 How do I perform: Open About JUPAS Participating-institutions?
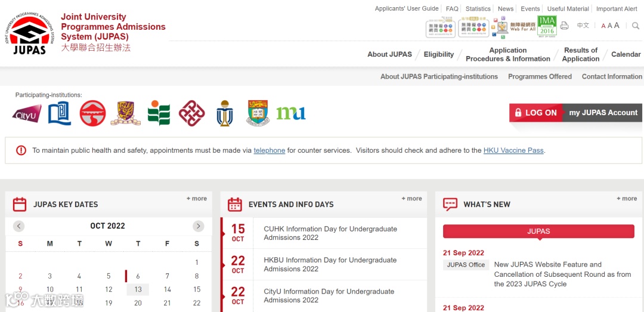(439, 76)
